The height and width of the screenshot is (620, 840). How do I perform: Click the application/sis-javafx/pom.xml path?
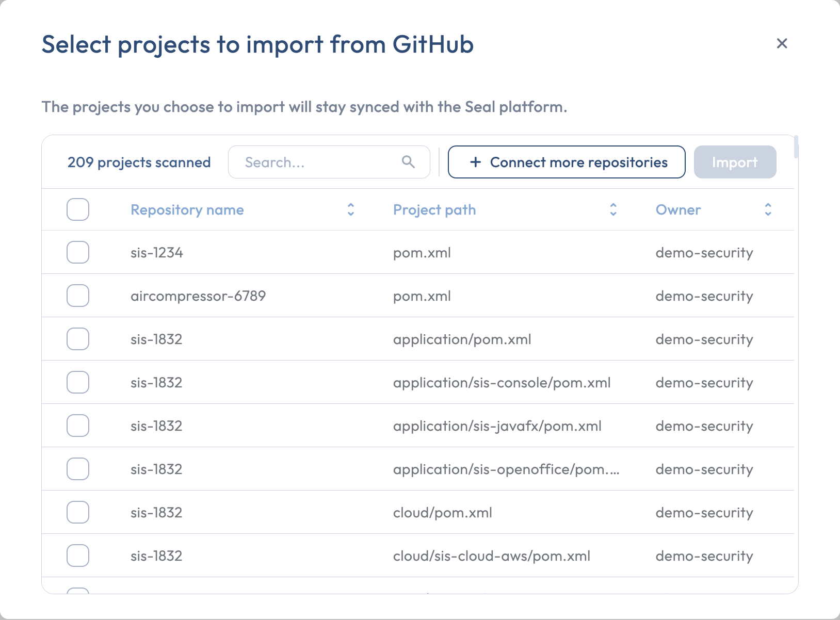497,426
